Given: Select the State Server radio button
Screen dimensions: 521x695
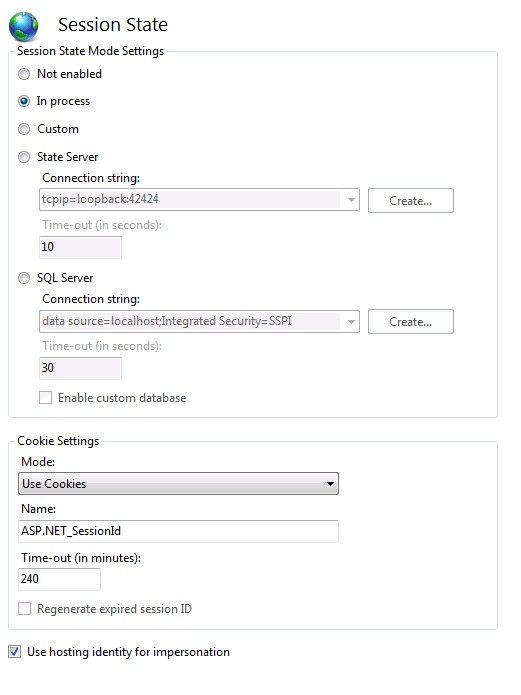Looking at the screenshot, I should click(x=24, y=157).
